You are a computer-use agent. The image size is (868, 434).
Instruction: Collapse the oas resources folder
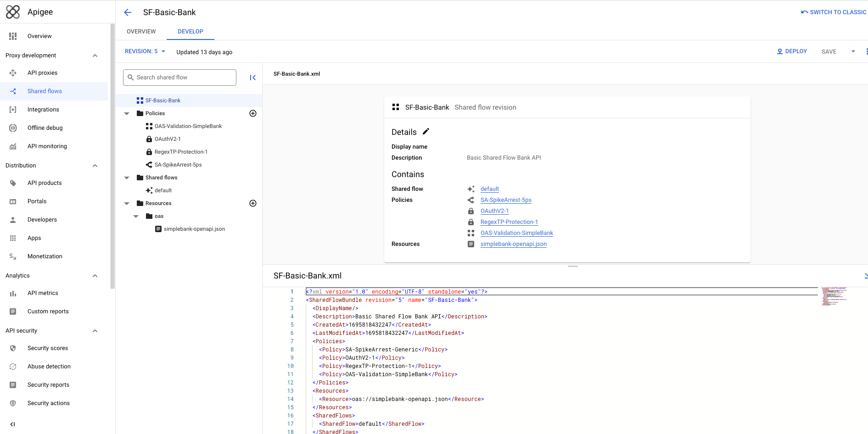(x=136, y=216)
